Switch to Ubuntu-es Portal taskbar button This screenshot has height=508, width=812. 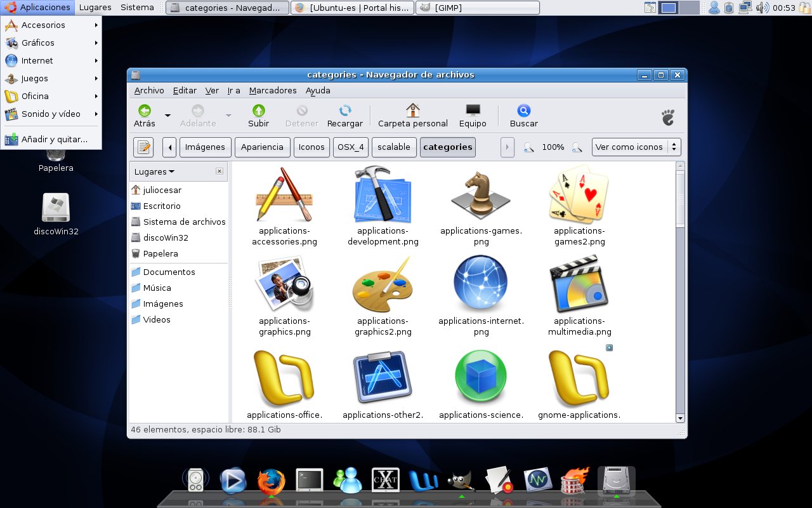click(353, 8)
